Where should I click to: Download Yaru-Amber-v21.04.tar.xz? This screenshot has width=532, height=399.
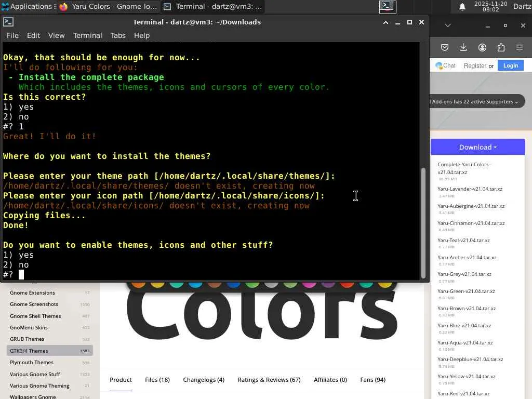tap(467, 258)
